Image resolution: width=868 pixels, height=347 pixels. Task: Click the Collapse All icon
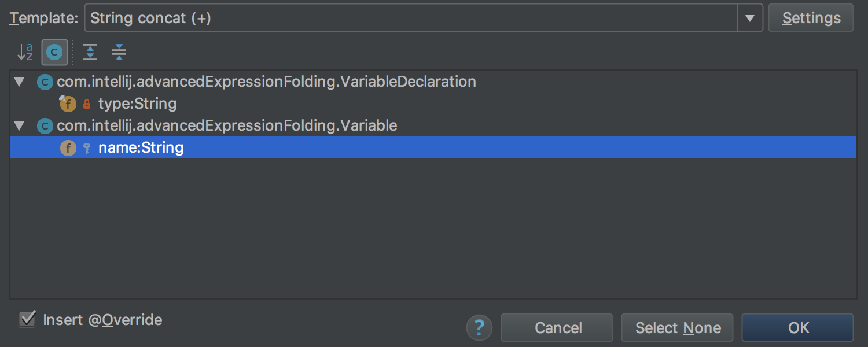coord(119,53)
